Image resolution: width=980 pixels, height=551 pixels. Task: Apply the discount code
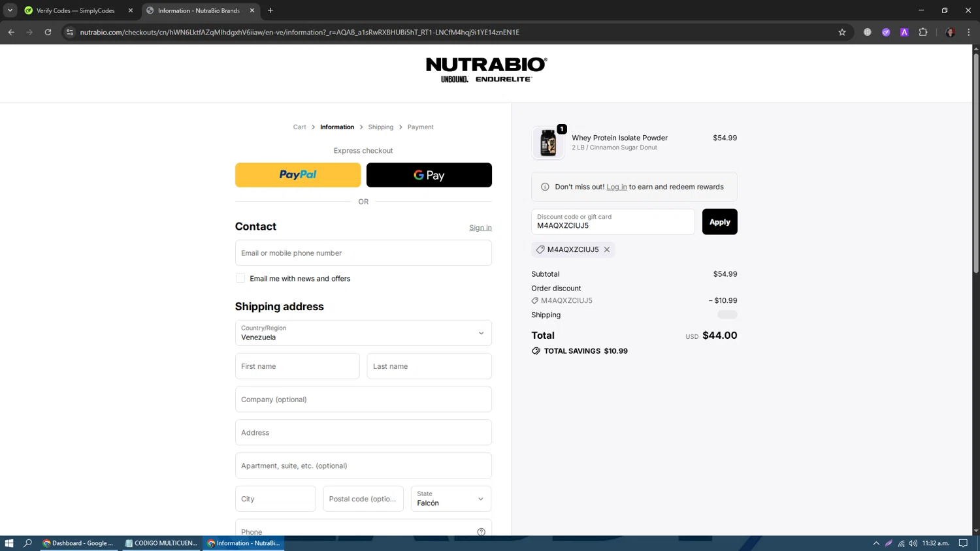[720, 222]
